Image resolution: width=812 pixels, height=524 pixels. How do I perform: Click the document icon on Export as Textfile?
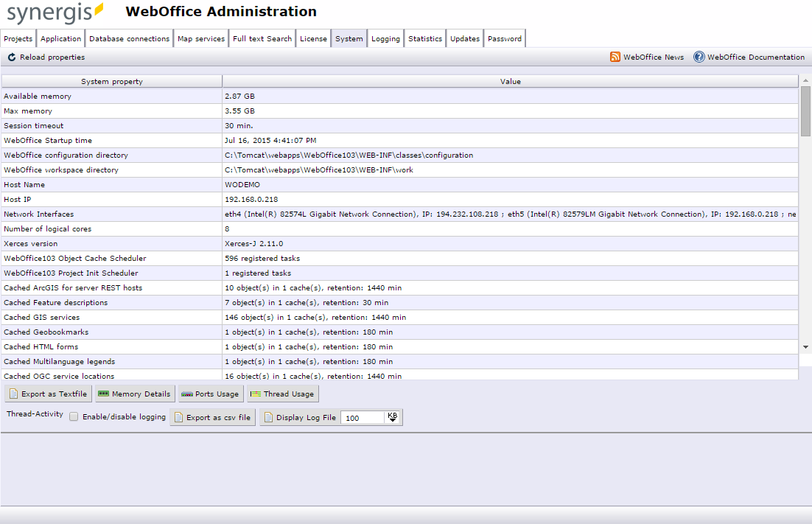click(12, 394)
